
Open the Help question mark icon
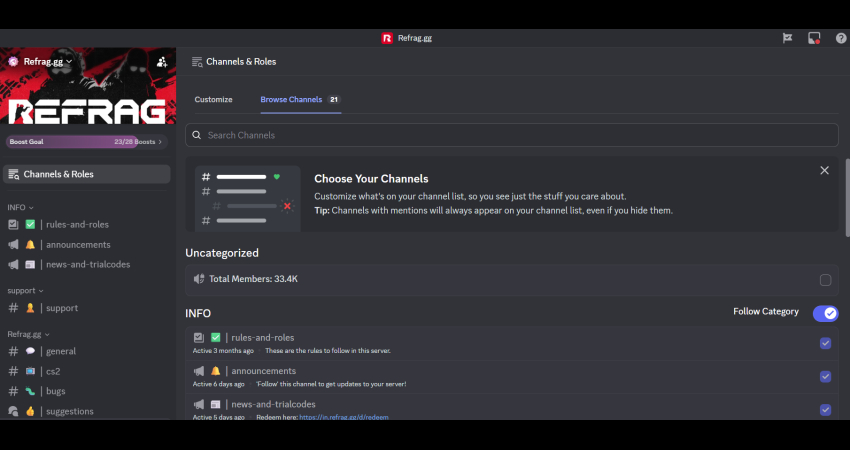click(841, 38)
